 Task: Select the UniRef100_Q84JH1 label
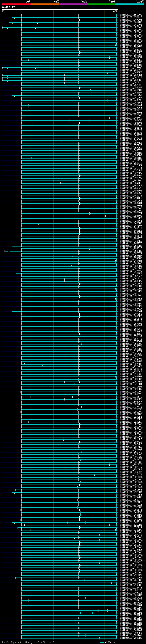click(x=131, y=65)
